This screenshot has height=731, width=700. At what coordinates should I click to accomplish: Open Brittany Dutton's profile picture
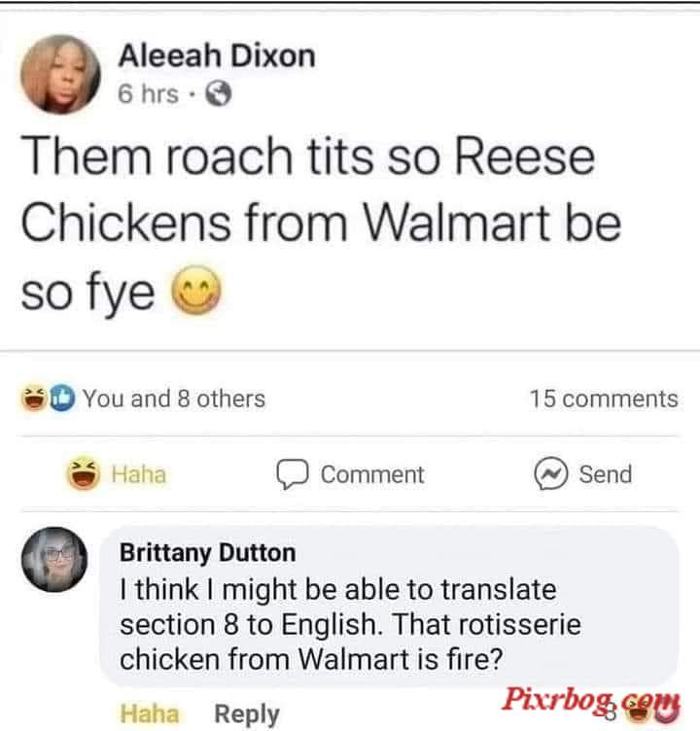[x=54, y=560]
